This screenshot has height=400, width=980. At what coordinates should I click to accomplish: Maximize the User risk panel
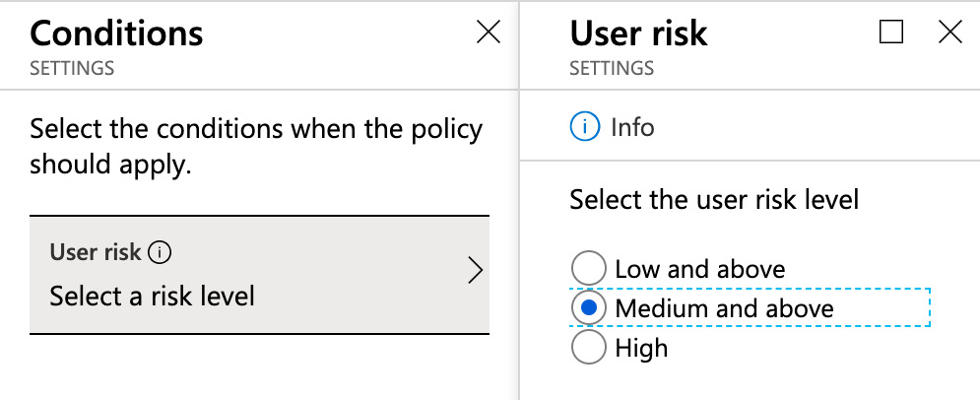point(891,33)
